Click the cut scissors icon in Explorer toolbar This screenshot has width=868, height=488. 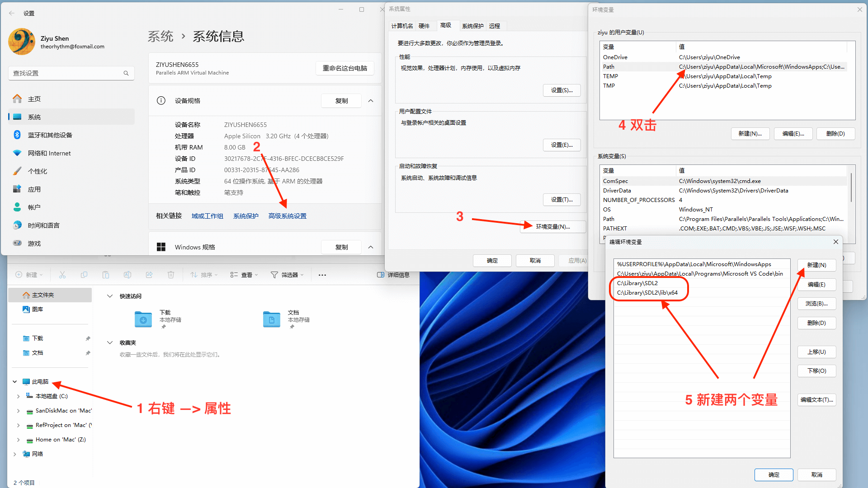tap(62, 275)
